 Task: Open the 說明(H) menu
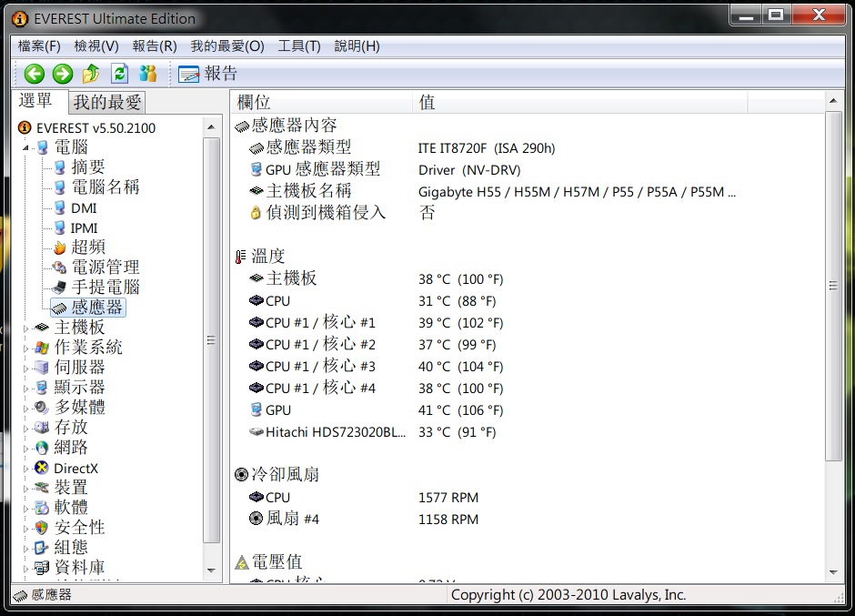[x=357, y=46]
